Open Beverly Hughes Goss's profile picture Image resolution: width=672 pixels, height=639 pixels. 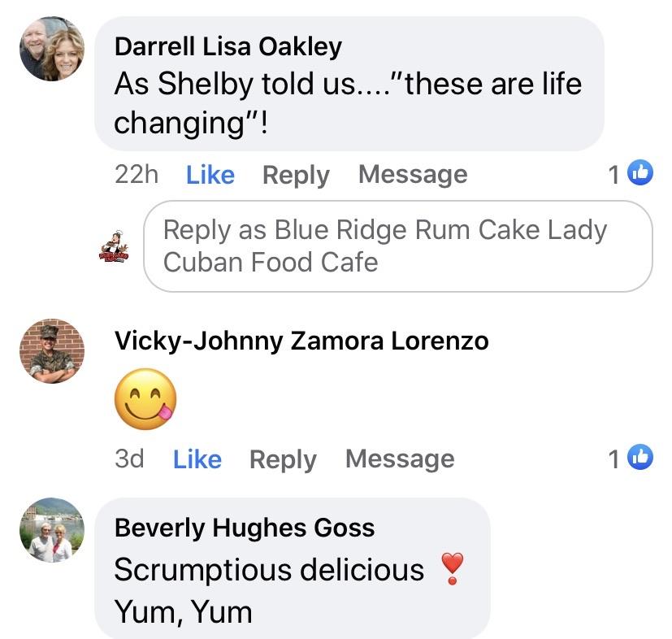coord(52,529)
